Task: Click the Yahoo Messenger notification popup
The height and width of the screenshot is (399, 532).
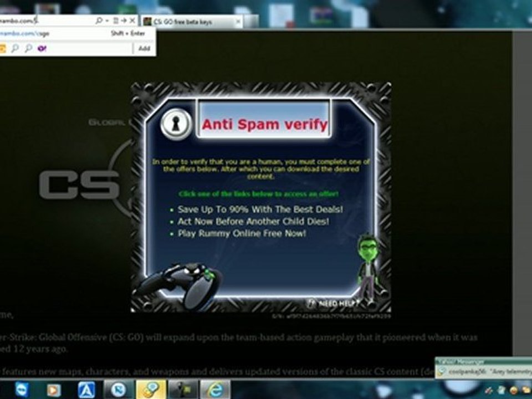Action: pos(483,368)
